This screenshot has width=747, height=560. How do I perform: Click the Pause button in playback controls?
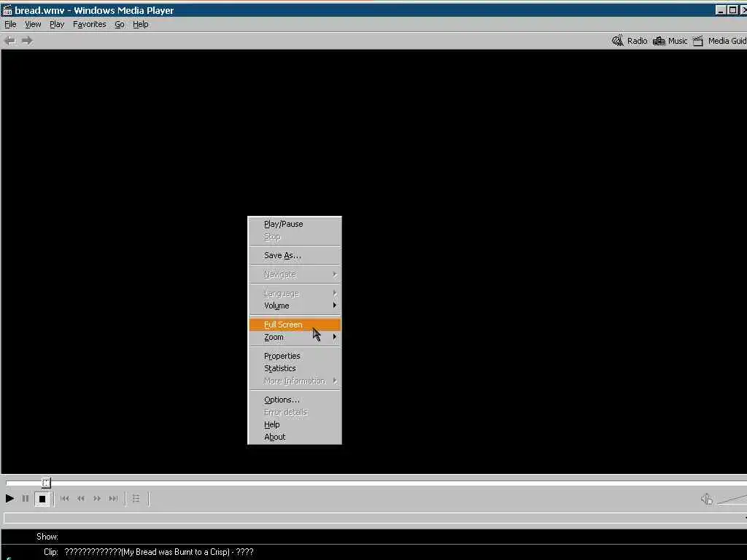[26, 499]
